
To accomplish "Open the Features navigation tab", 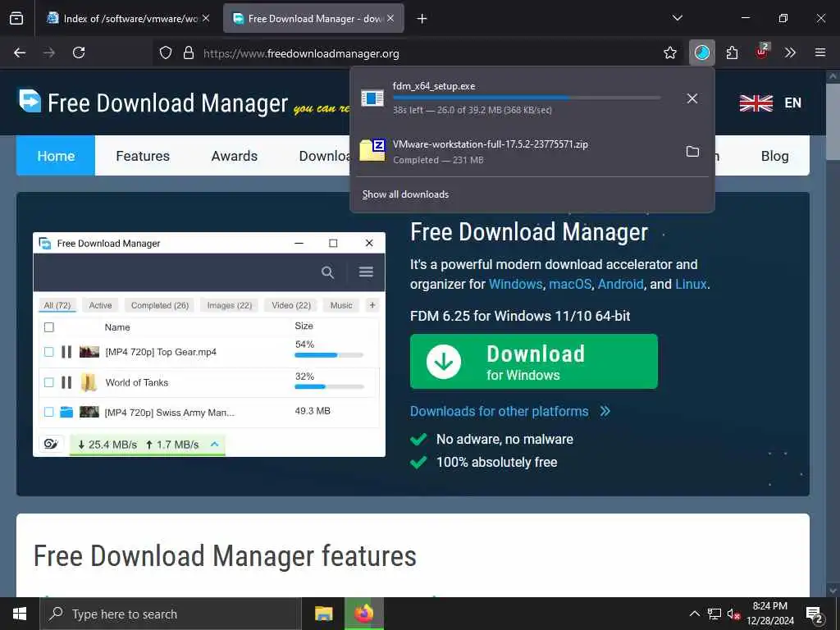I will (x=143, y=156).
